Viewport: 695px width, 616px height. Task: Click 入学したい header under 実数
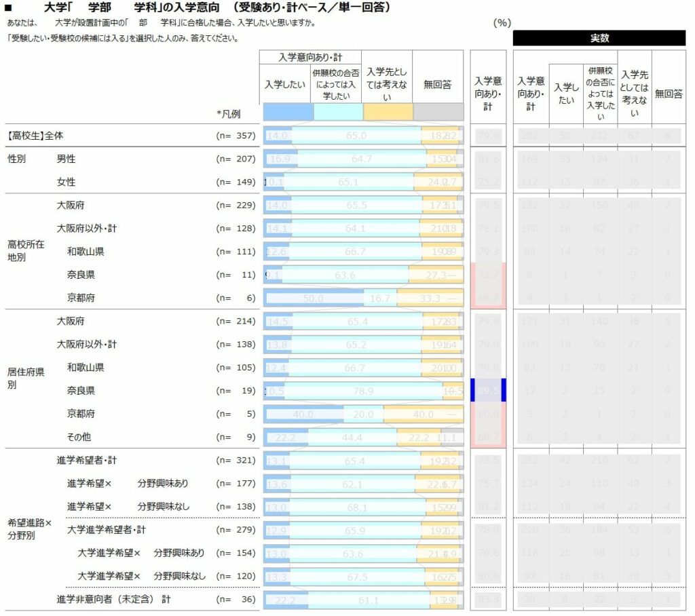click(566, 94)
